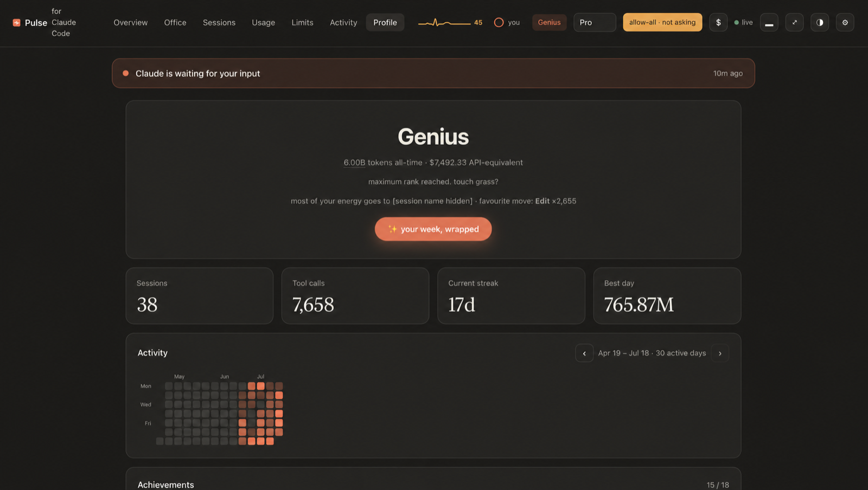Click the Genius rank badge in top bar

click(x=549, y=22)
